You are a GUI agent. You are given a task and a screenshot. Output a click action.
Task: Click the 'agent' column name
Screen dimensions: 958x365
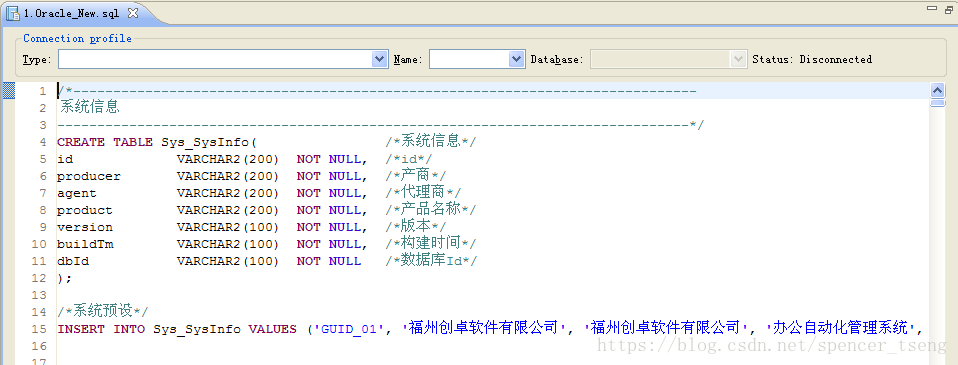[x=76, y=193]
